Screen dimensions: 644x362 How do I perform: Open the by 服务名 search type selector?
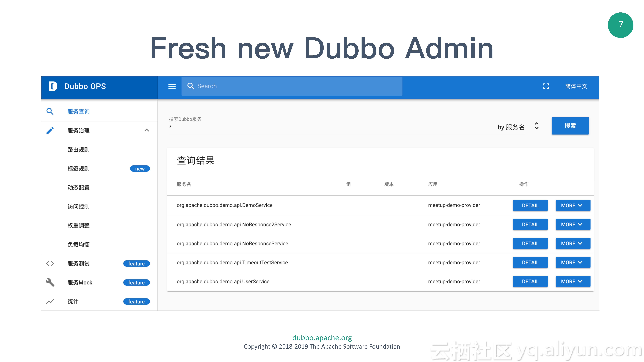coord(537,126)
